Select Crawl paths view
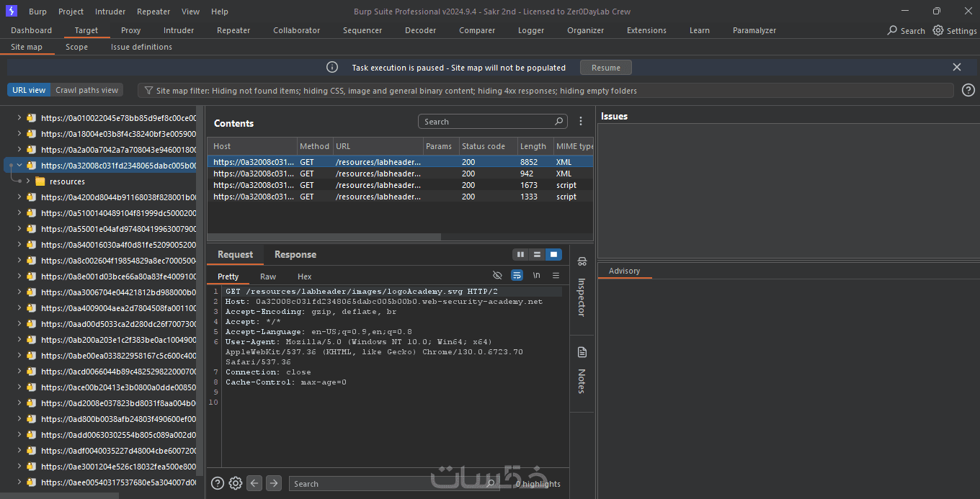Screen dimensions: 980x499 click(86, 91)
